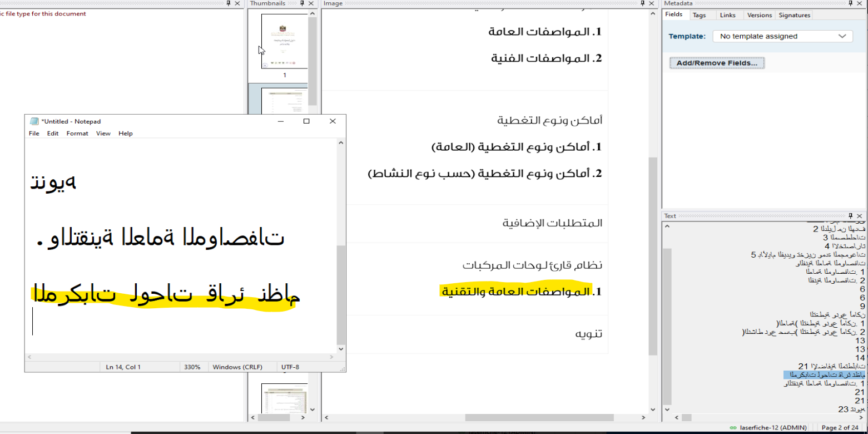The height and width of the screenshot is (434, 868).
Task: Open Notepad File menu
Action: pos(34,134)
